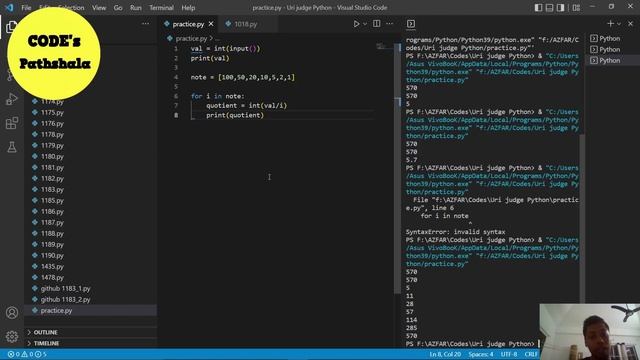
Task: Open 1175.py in the explorer
Action: tap(52, 112)
